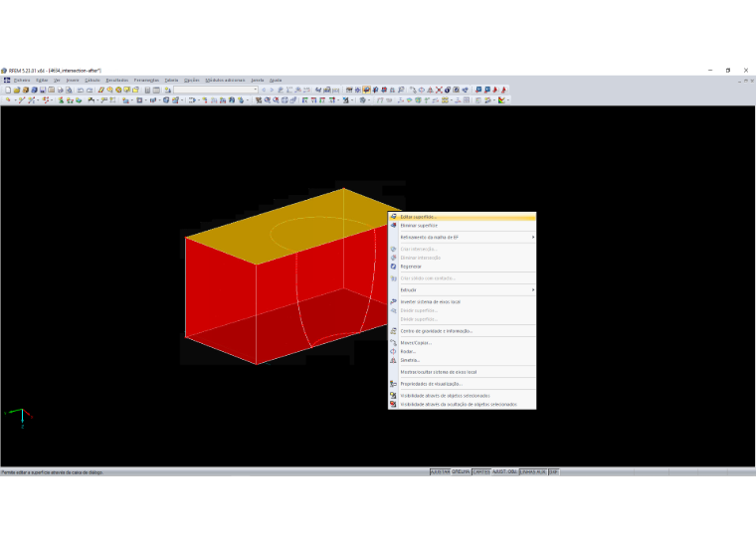Toggle LINHAS AUX. guidelines in status bar
Screen dimensions: 756x542
(x=533, y=472)
